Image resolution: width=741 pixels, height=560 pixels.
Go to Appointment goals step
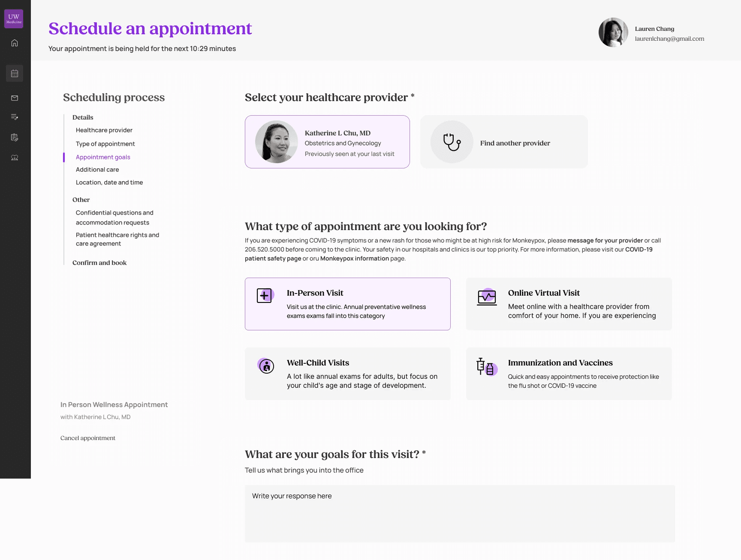(x=103, y=157)
